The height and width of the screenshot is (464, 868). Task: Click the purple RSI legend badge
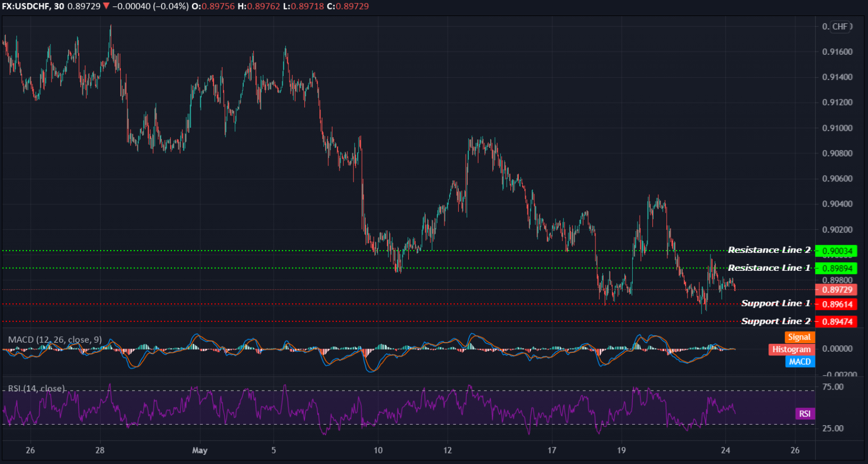805,414
